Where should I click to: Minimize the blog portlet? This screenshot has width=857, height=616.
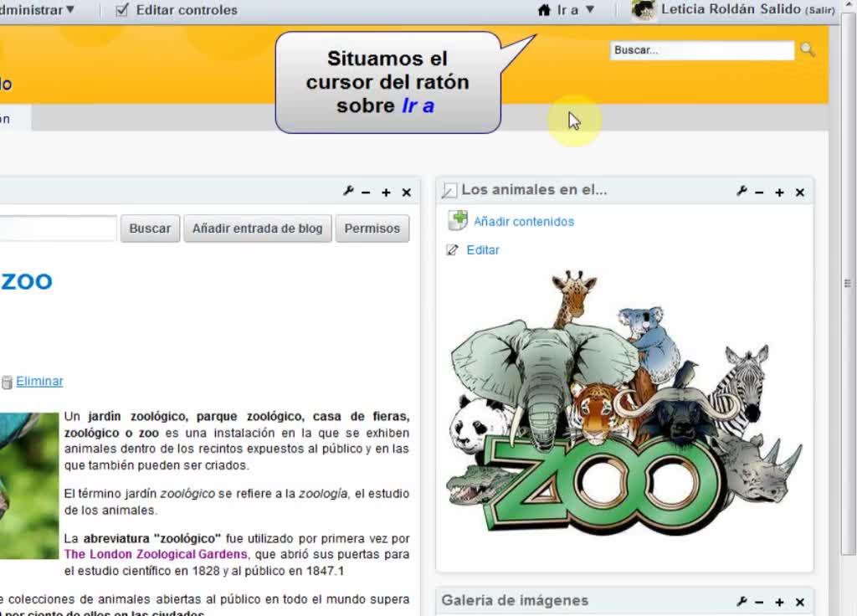click(x=367, y=192)
